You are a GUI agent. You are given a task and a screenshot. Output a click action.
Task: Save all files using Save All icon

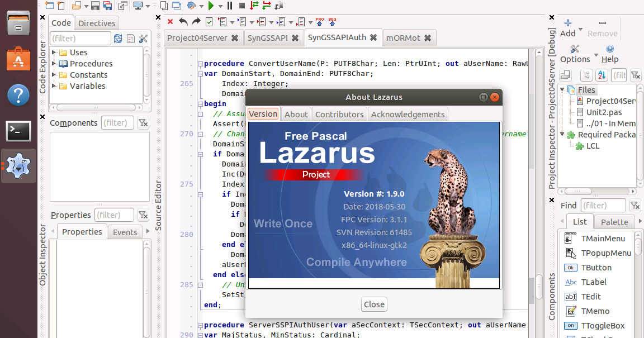pyautogui.click(x=106, y=6)
